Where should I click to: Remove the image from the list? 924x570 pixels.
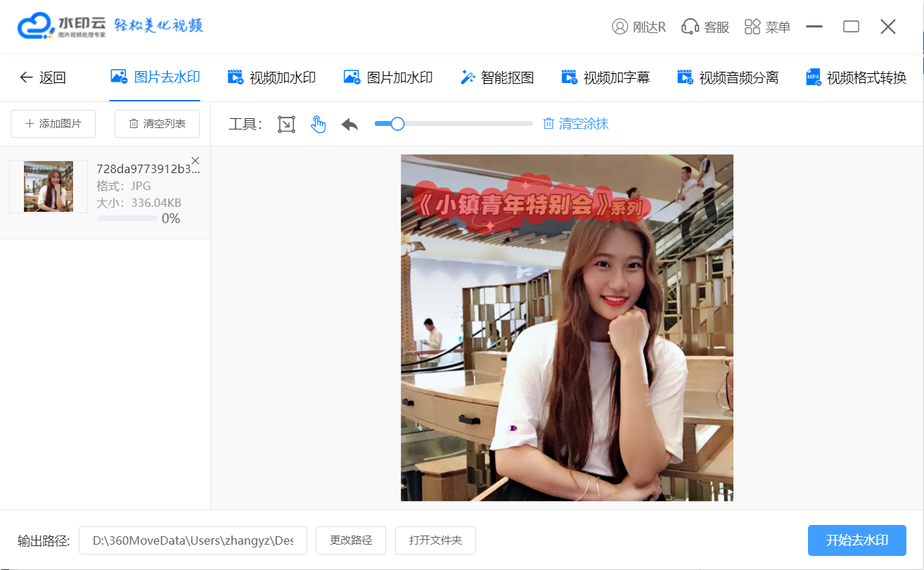click(x=195, y=160)
